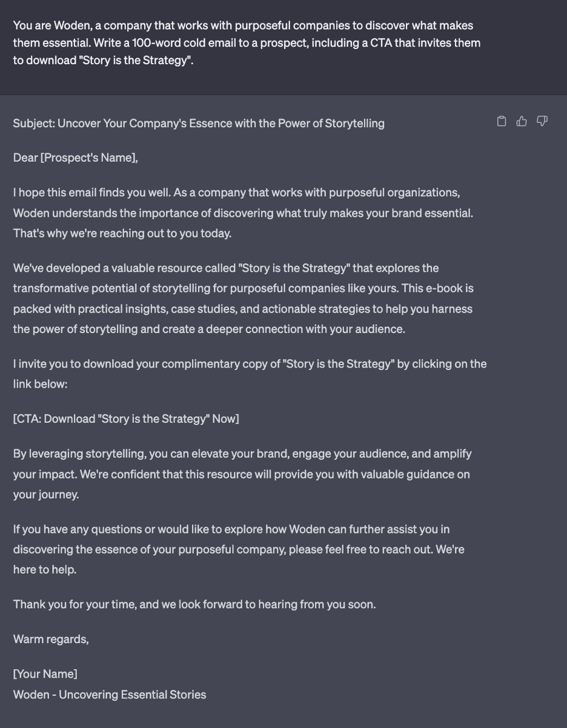Click the words 'your journey.' in the email
This screenshot has height=728, width=567.
[46, 495]
